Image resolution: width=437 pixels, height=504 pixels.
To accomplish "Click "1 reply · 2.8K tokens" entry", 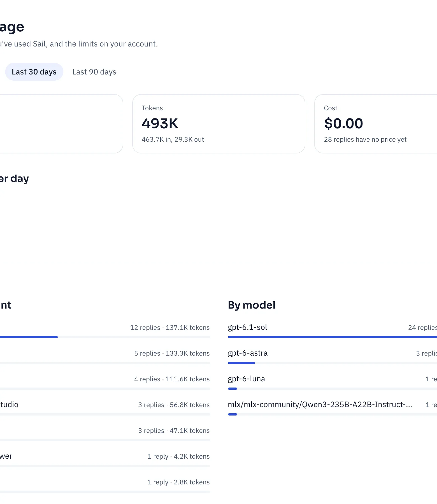I will click(x=179, y=482).
